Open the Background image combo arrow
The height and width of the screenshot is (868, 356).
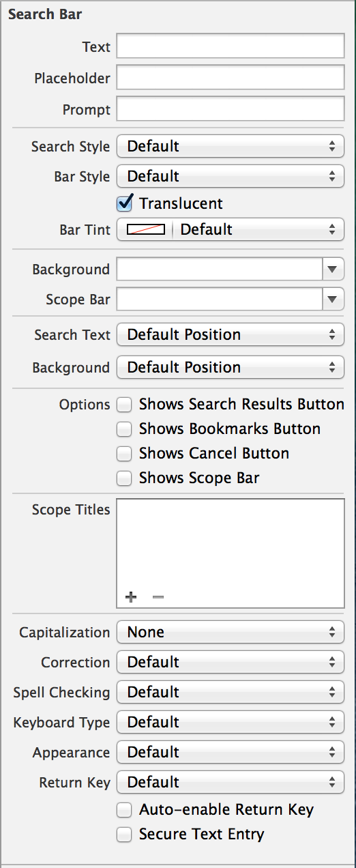click(x=331, y=270)
